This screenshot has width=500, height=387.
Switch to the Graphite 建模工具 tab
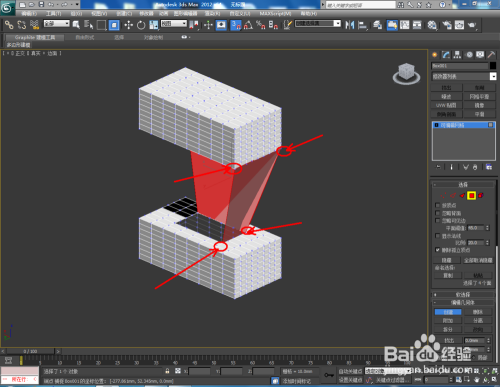pos(35,37)
